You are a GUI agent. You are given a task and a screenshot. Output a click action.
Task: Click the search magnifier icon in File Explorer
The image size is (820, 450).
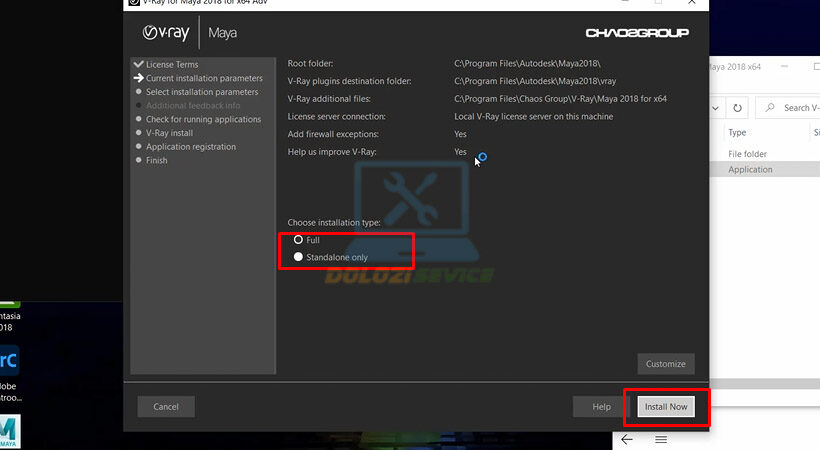770,108
